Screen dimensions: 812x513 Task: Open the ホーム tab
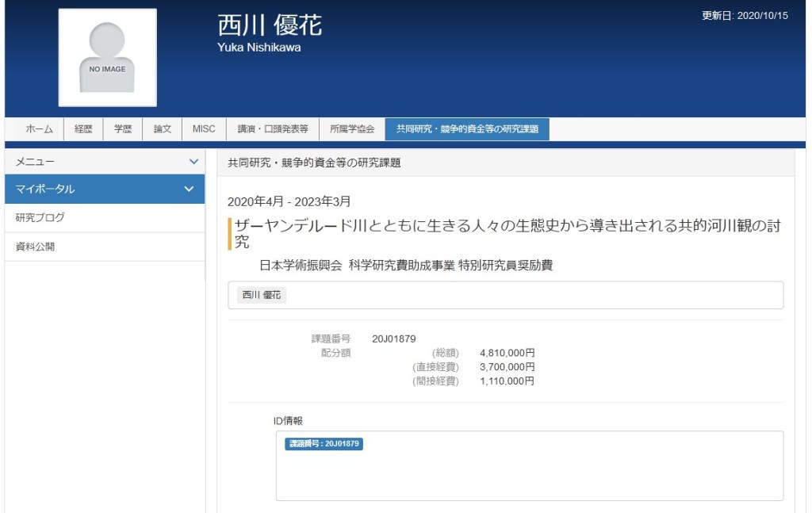point(39,129)
